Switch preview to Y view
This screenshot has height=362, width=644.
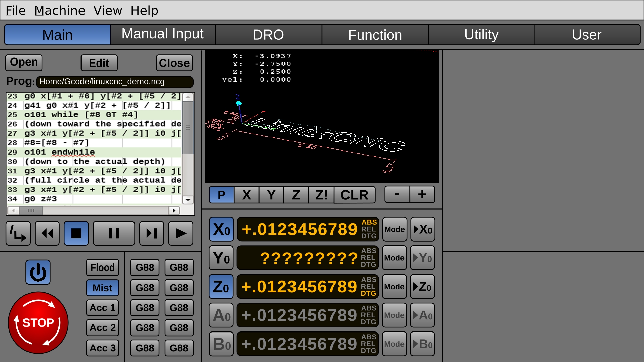pos(271,195)
